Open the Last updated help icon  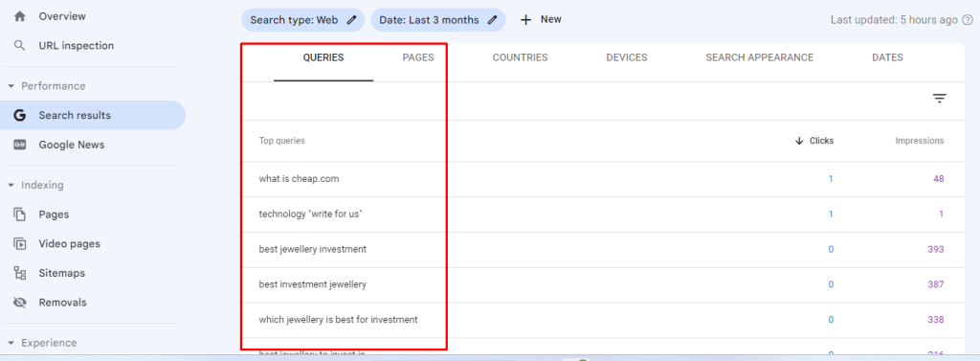[968, 20]
